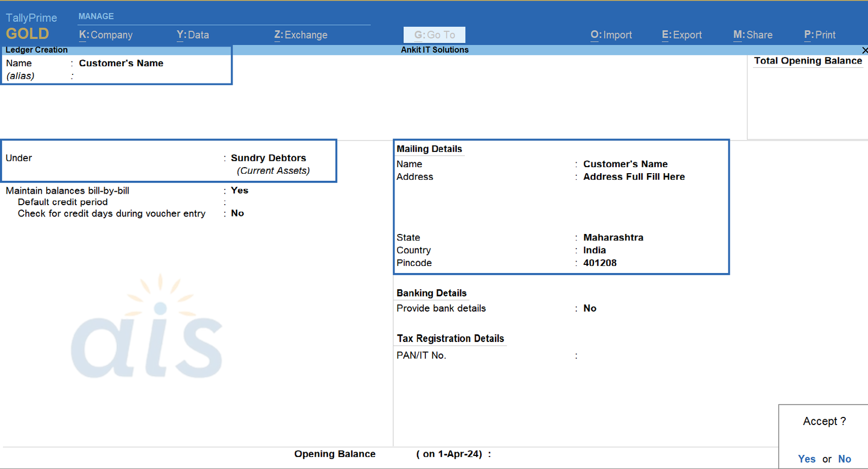Screen dimensions: 868x469
Task: Open the P: Print menu
Action: pyautogui.click(x=819, y=35)
